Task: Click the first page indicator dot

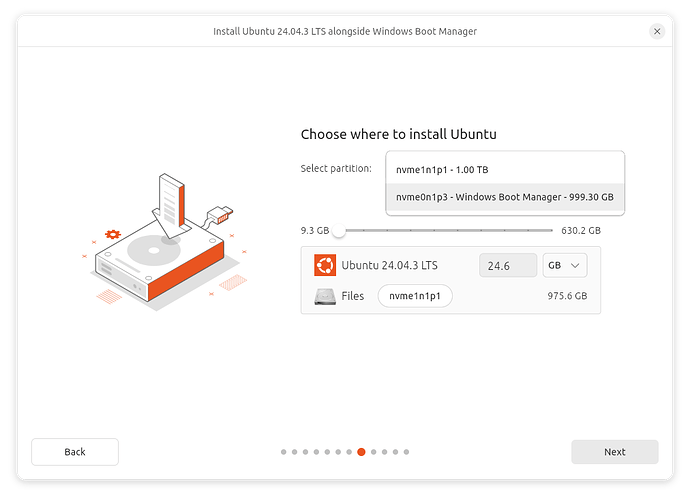Action: coord(284,452)
